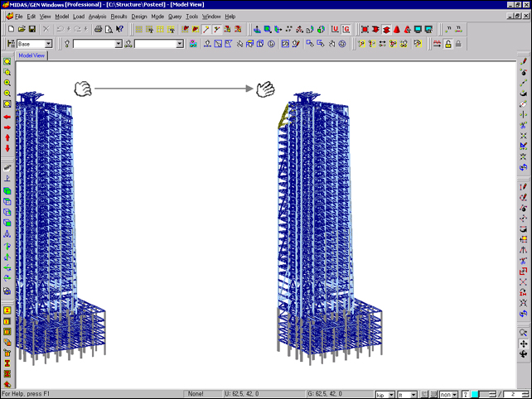Image resolution: width=532 pixels, height=399 pixels.
Task: Toggle the snap icon left of 'non' dropdown
Action: pos(432,394)
